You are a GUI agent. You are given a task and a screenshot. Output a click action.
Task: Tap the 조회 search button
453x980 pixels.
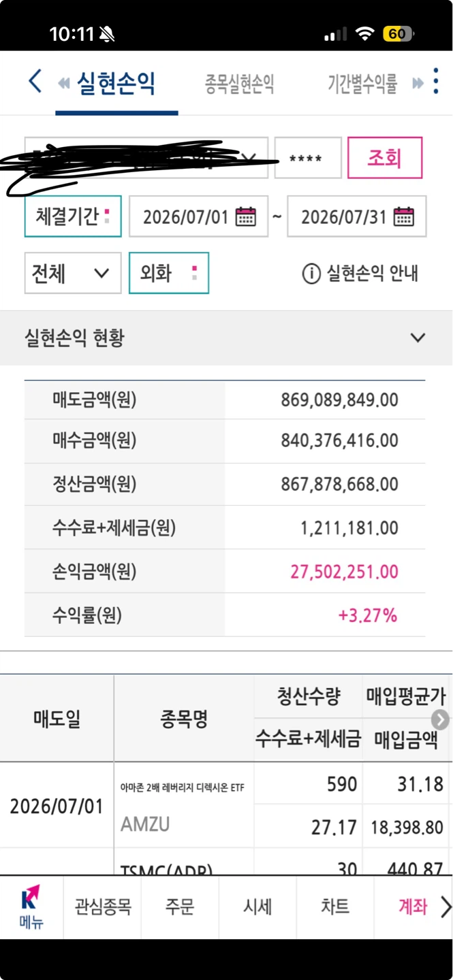click(385, 158)
